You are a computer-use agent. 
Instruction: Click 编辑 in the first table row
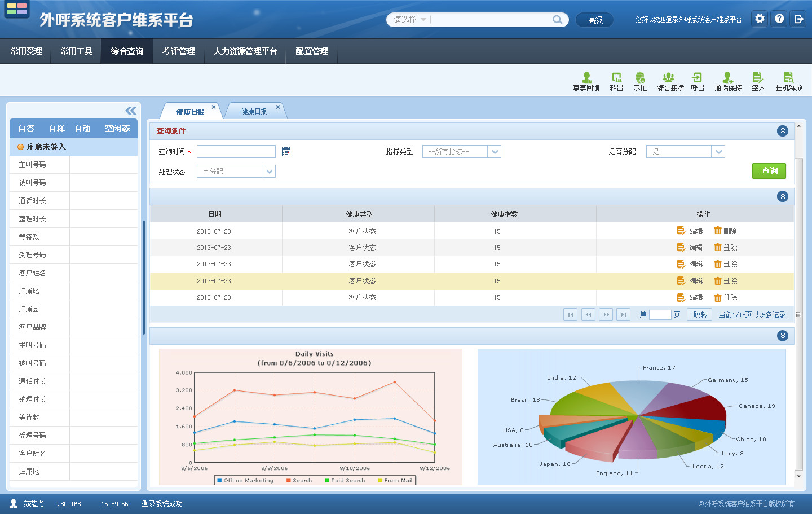tap(690, 231)
